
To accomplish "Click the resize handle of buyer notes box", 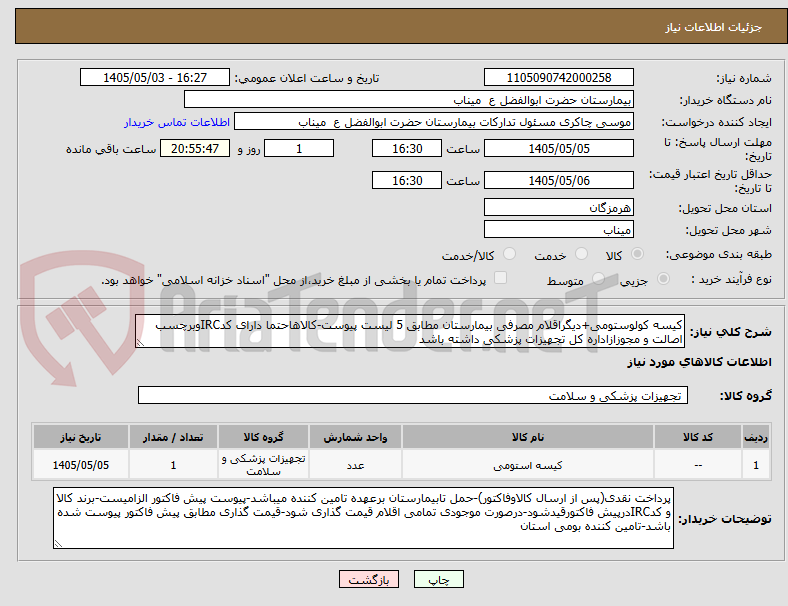I will click(x=58, y=544).
